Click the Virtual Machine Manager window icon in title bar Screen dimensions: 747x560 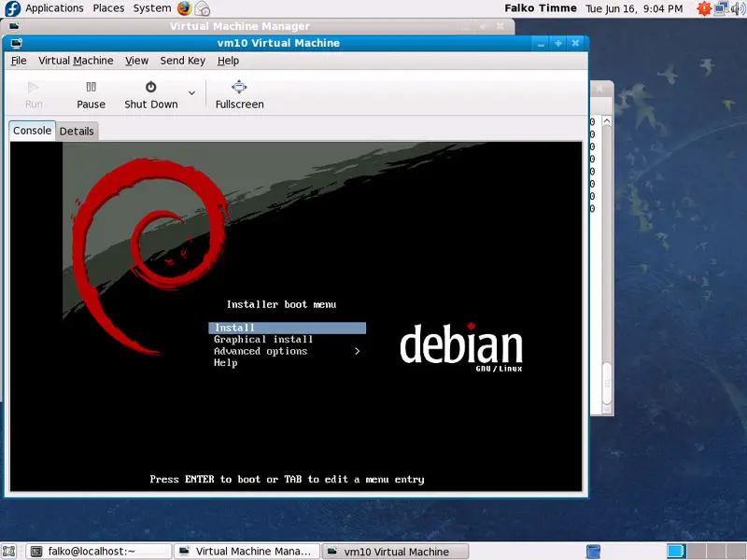click(x=14, y=26)
